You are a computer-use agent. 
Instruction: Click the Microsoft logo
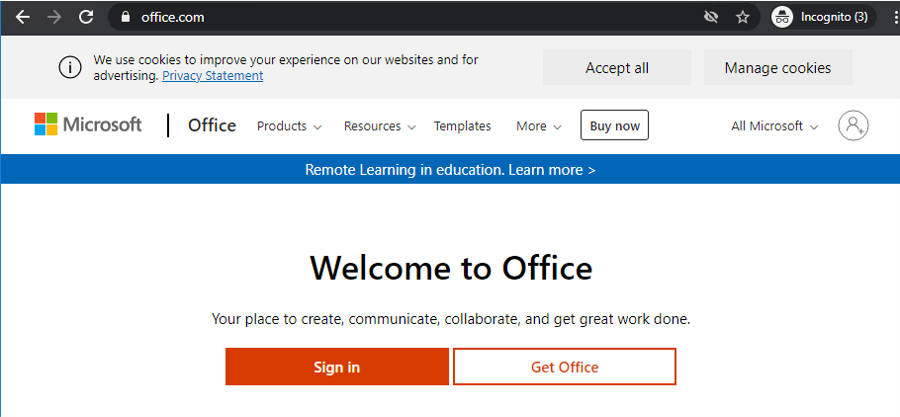pyautogui.click(x=88, y=125)
